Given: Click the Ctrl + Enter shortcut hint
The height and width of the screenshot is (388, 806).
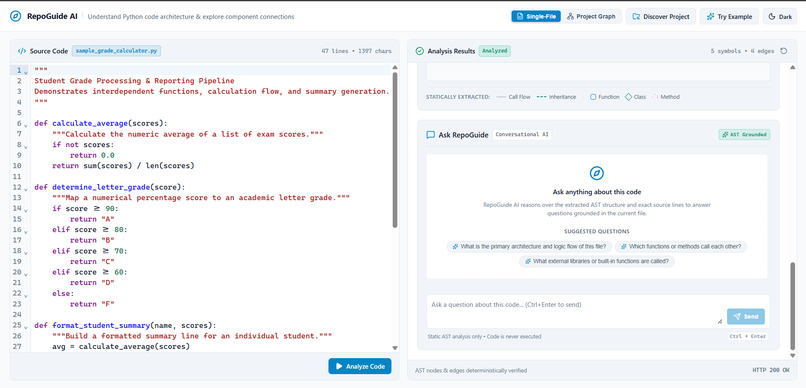Looking at the screenshot, I should (748, 337).
